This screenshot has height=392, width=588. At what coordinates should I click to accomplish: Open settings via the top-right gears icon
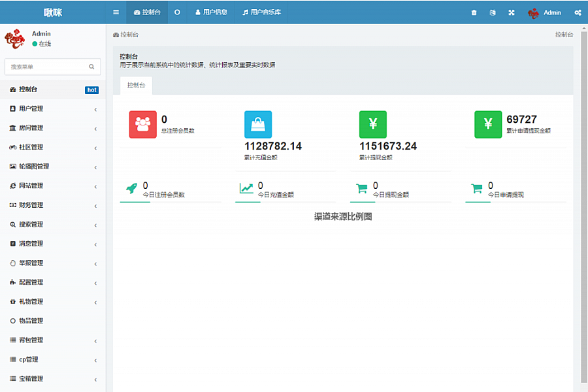pos(578,12)
